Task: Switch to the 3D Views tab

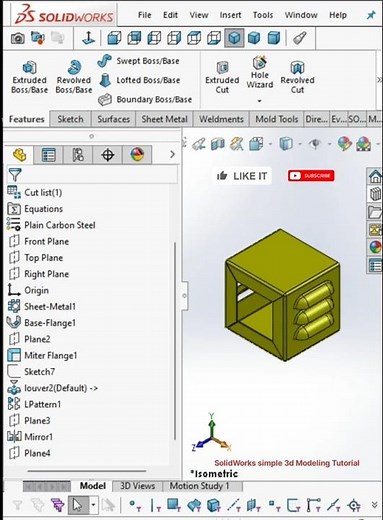Action: [x=137, y=486]
